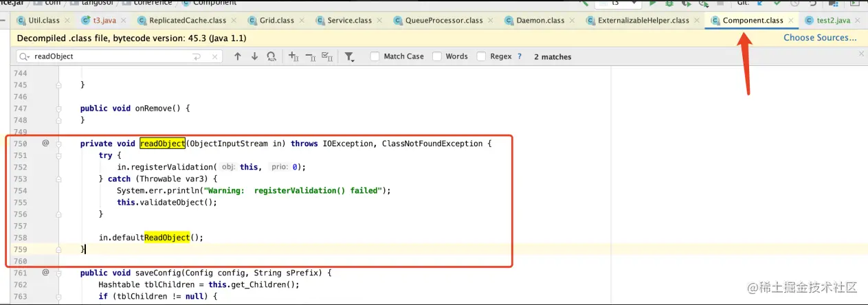This screenshot has height=305, width=868.
Task: Click the onRemove method name
Action: tap(153, 109)
